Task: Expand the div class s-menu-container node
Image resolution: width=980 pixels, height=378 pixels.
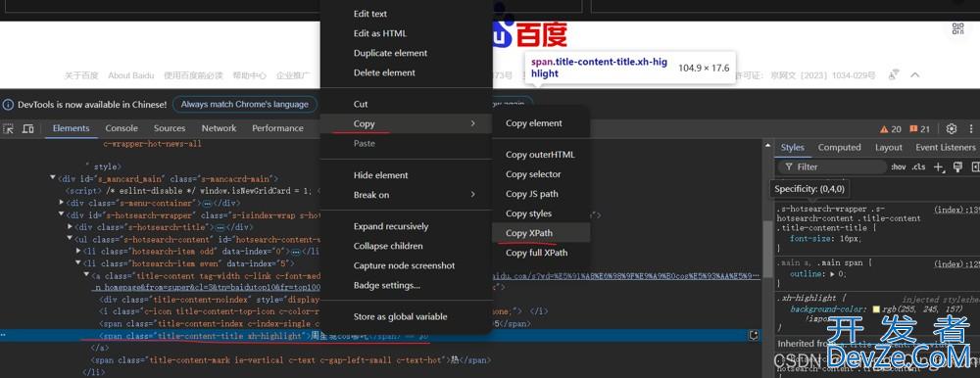Action: tap(61, 203)
